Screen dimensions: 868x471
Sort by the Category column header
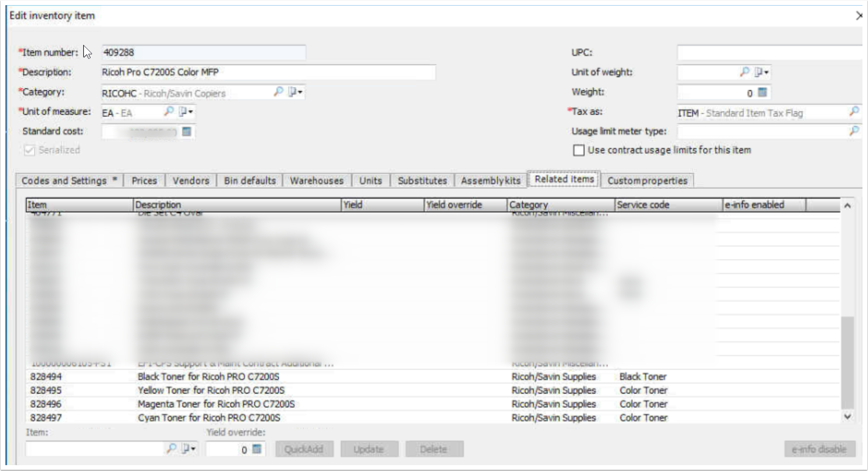coord(561,205)
